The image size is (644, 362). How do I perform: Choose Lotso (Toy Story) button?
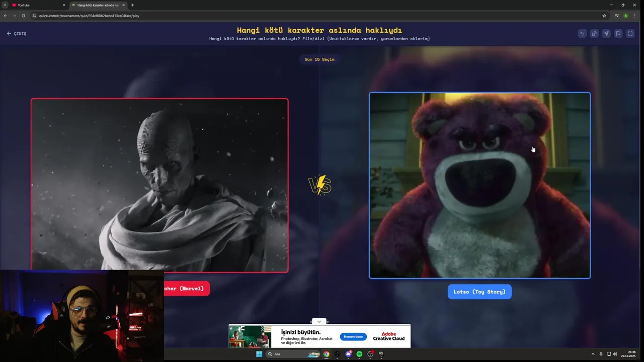[479, 292]
